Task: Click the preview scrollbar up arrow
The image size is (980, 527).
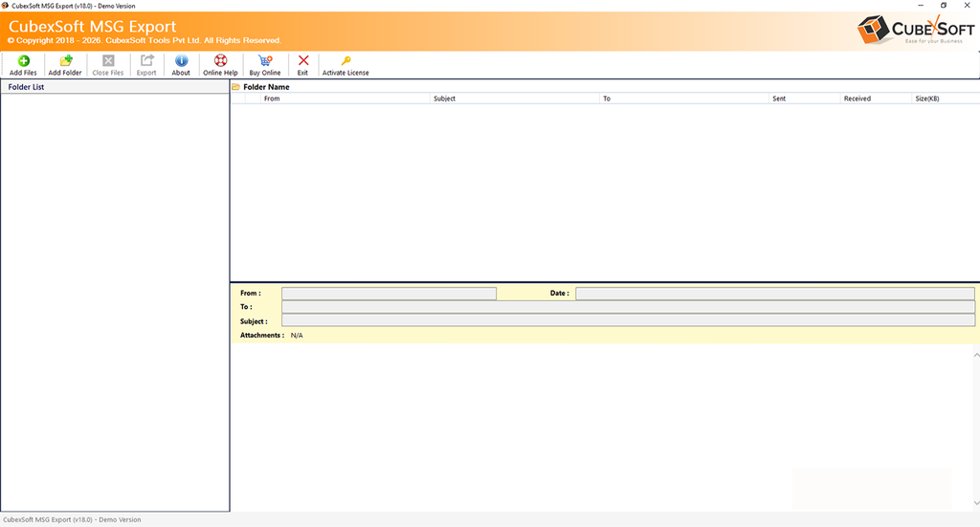Action: pyautogui.click(x=976, y=355)
